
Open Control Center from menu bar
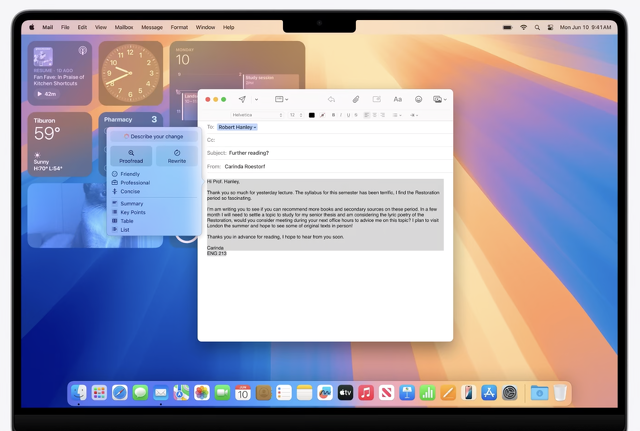pos(550,27)
